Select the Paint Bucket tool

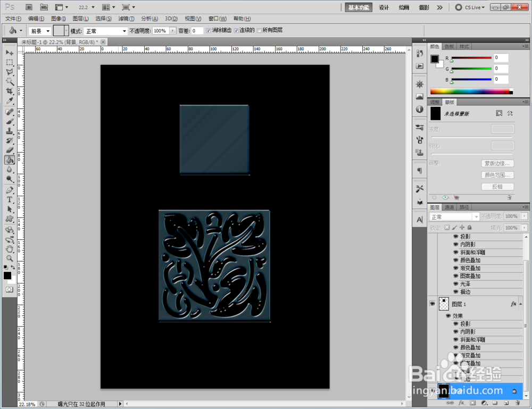click(10, 160)
